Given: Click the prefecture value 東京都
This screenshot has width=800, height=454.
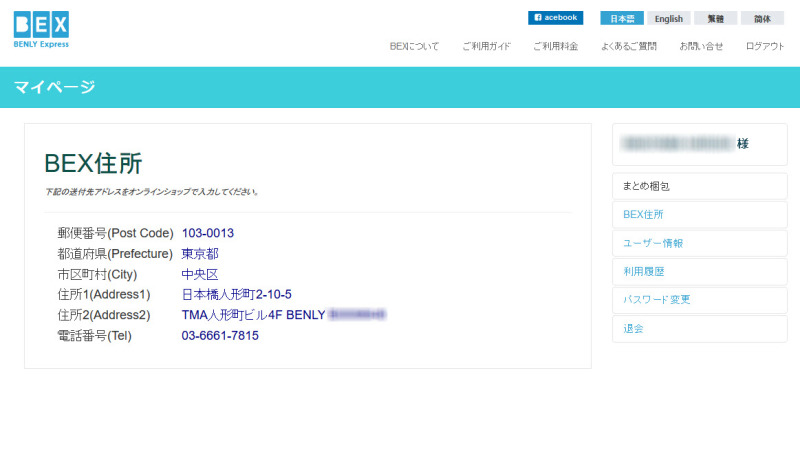Looking at the screenshot, I should coord(200,254).
